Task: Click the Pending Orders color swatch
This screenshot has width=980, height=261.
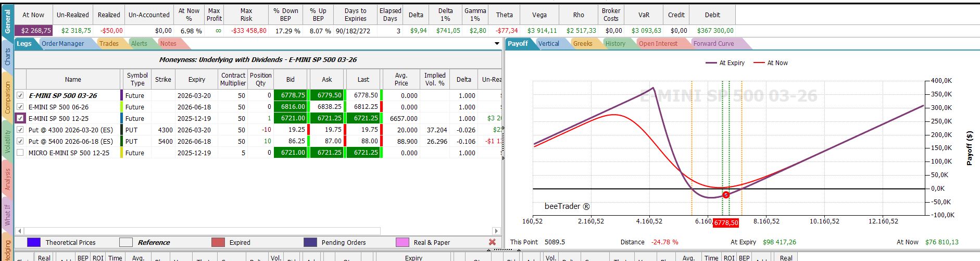Action: coord(310,242)
